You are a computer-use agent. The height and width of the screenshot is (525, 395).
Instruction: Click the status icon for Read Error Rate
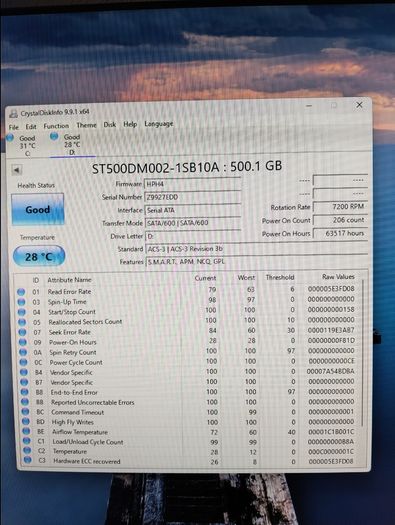pyautogui.click(x=21, y=292)
